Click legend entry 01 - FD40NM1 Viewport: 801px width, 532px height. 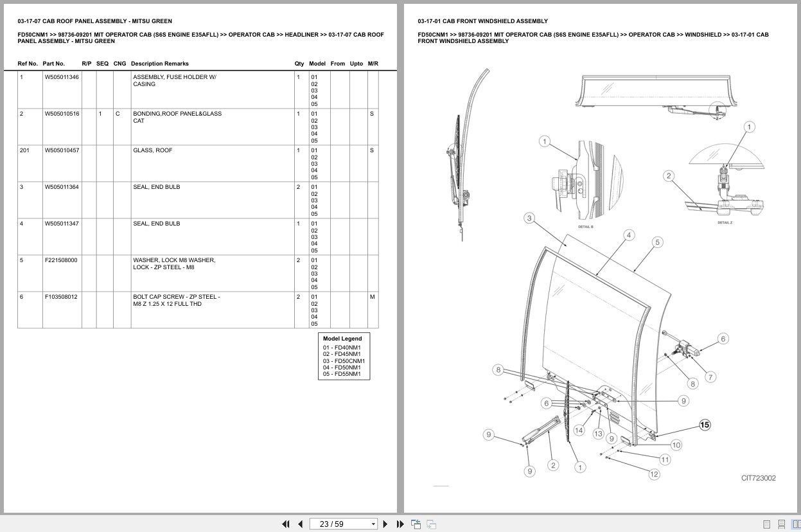342,348
